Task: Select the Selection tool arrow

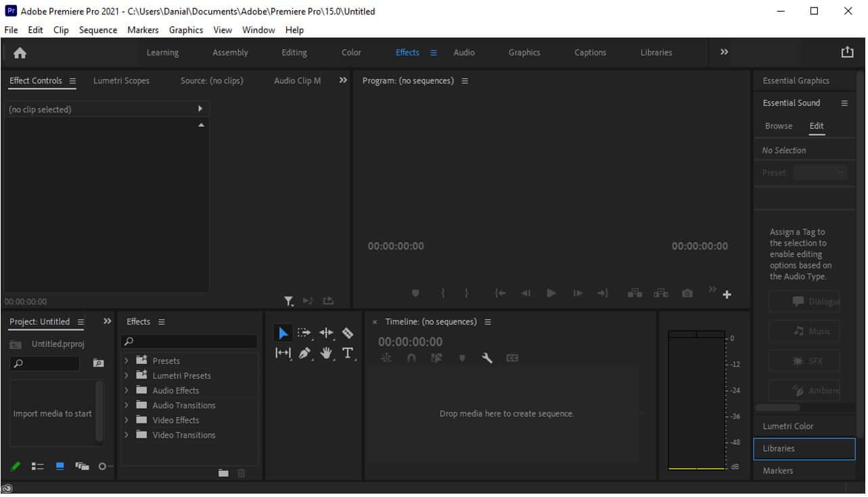Action: (x=283, y=333)
